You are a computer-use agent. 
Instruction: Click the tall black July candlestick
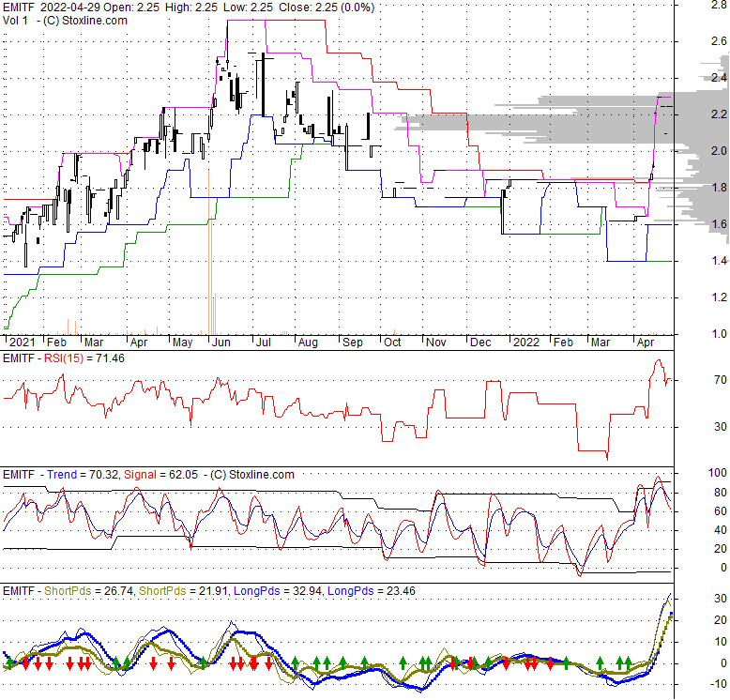(264, 84)
